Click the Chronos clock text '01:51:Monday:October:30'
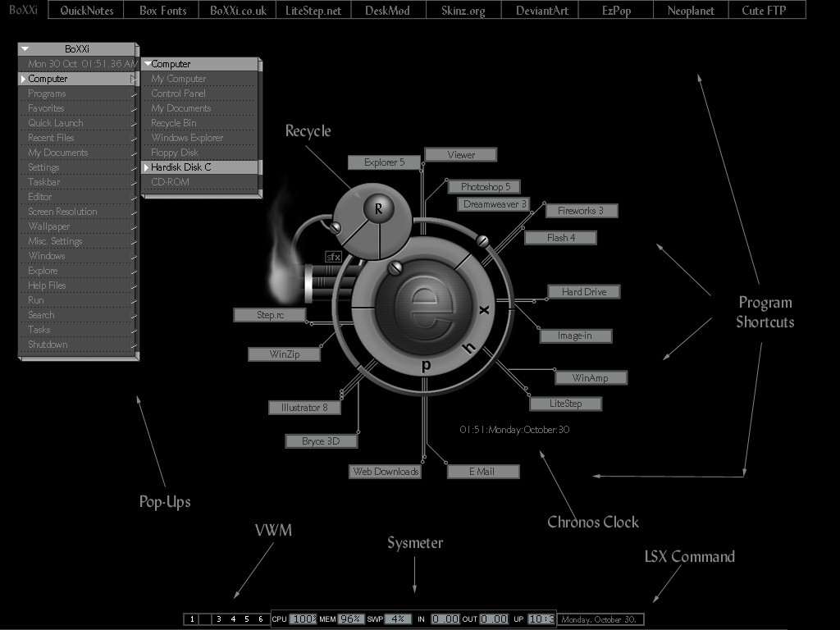Viewport: 840px width, 630px height. (514, 430)
